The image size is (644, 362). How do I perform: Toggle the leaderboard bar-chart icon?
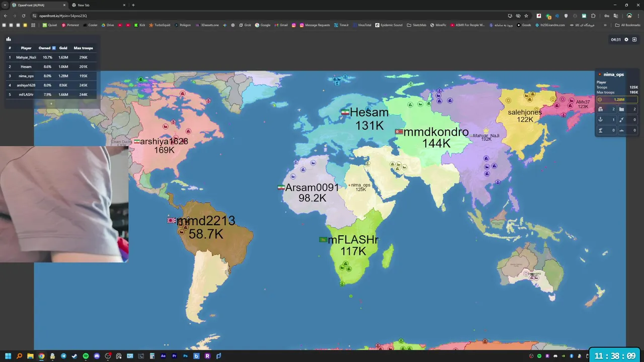click(9, 39)
